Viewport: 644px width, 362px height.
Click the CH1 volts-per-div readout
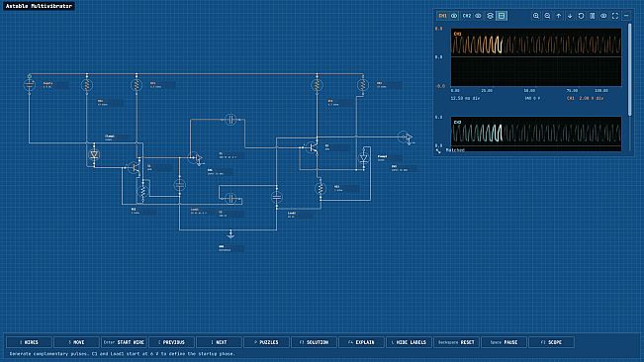pos(586,99)
